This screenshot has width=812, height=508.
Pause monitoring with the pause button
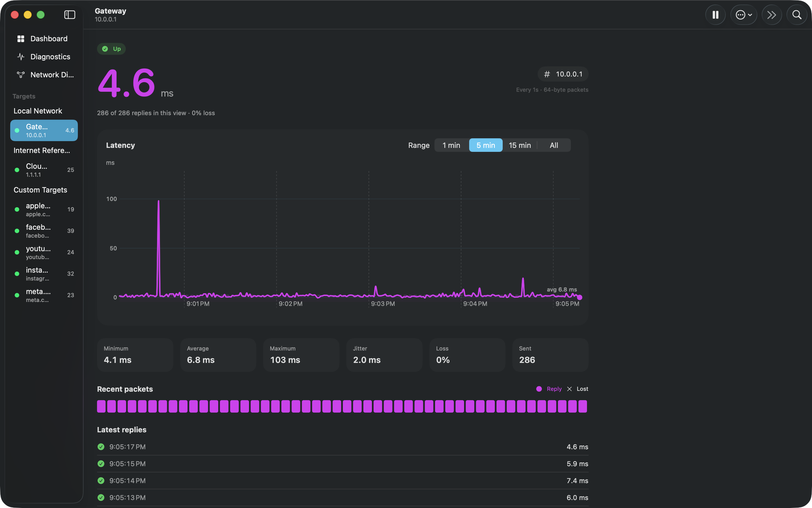pyautogui.click(x=715, y=15)
